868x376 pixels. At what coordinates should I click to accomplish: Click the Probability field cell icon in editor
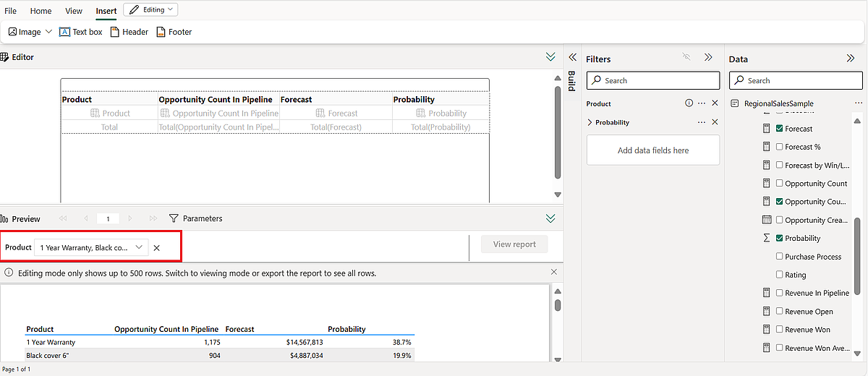(421, 114)
